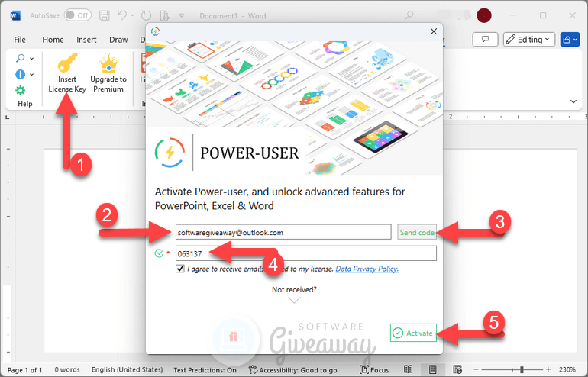The width and height of the screenshot is (588, 377).
Task: Select Web Layout view icon
Action: pos(457,370)
